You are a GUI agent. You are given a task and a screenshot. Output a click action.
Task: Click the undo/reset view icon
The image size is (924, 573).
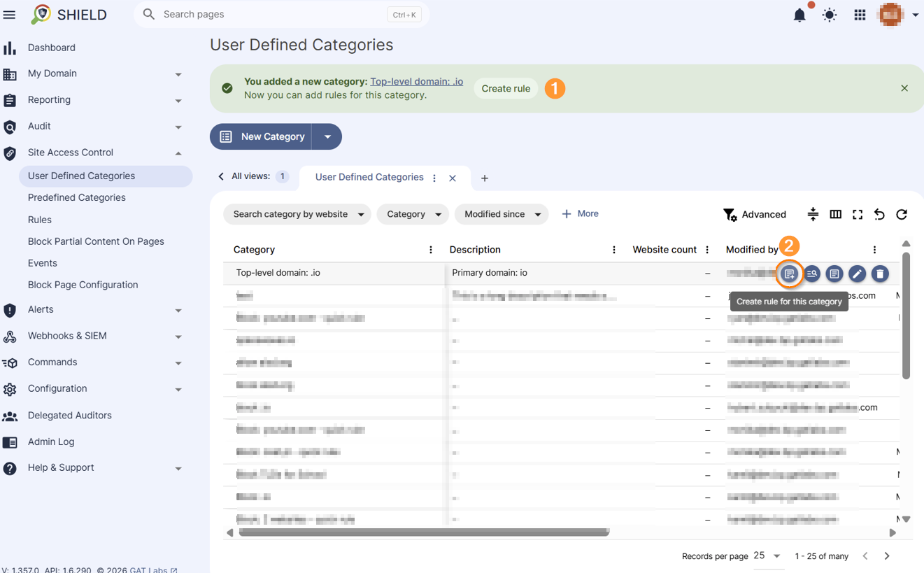click(x=879, y=214)
